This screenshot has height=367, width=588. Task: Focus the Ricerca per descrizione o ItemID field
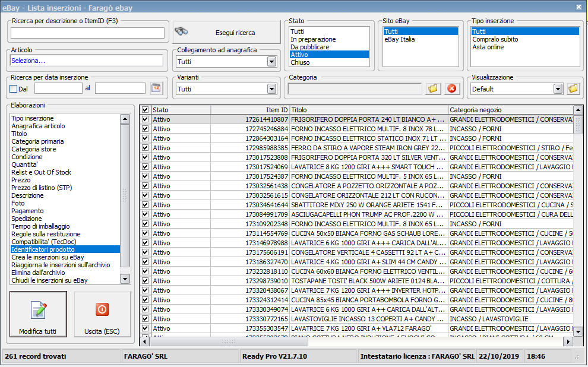87,33
